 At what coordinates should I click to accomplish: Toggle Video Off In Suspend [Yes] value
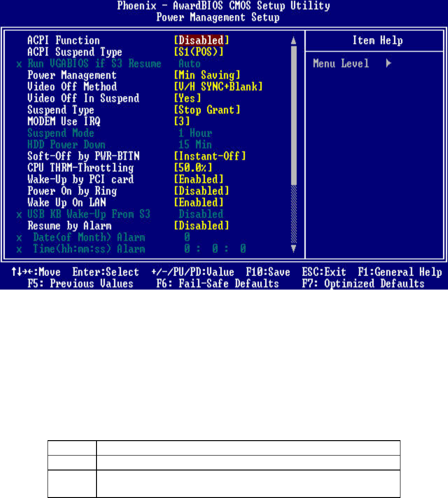(187, 98)
